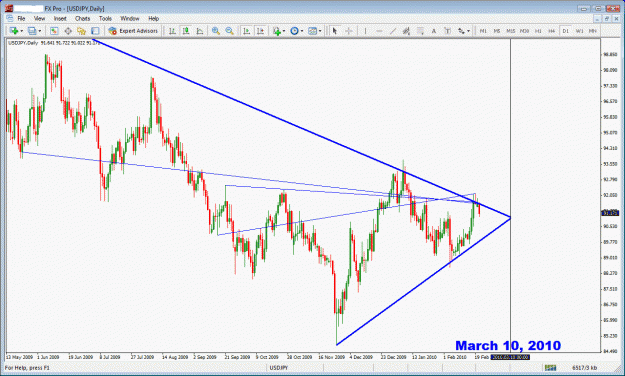Click the 6517/3 kb traffic indicator
Image resolution: width=625 pixels, height=376 pixels.
point(585,368)
